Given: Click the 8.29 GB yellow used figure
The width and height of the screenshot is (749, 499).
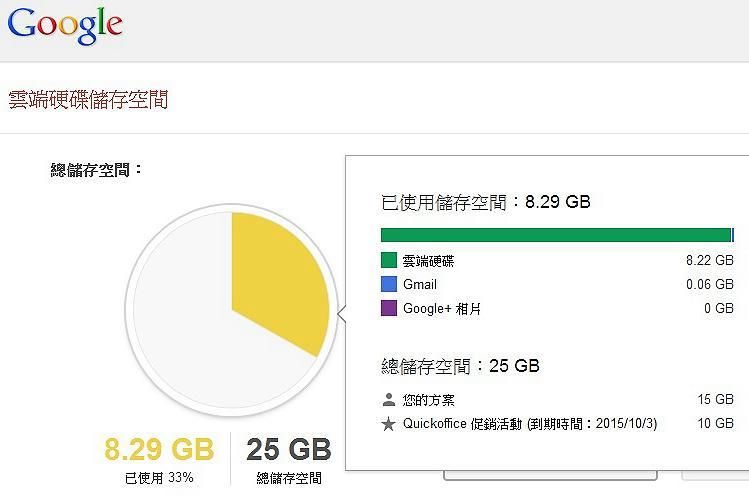Looking at the screenshot, I should pos(159,449).
